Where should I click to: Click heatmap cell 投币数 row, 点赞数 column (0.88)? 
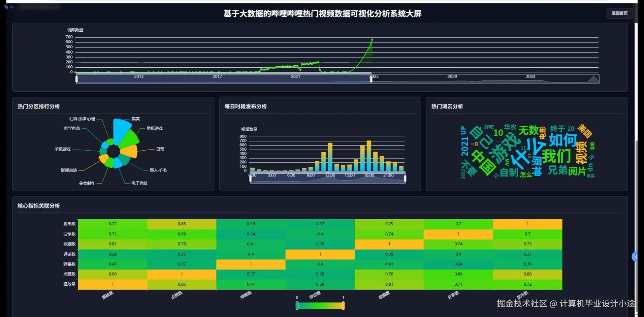click(x=182, y=224)
